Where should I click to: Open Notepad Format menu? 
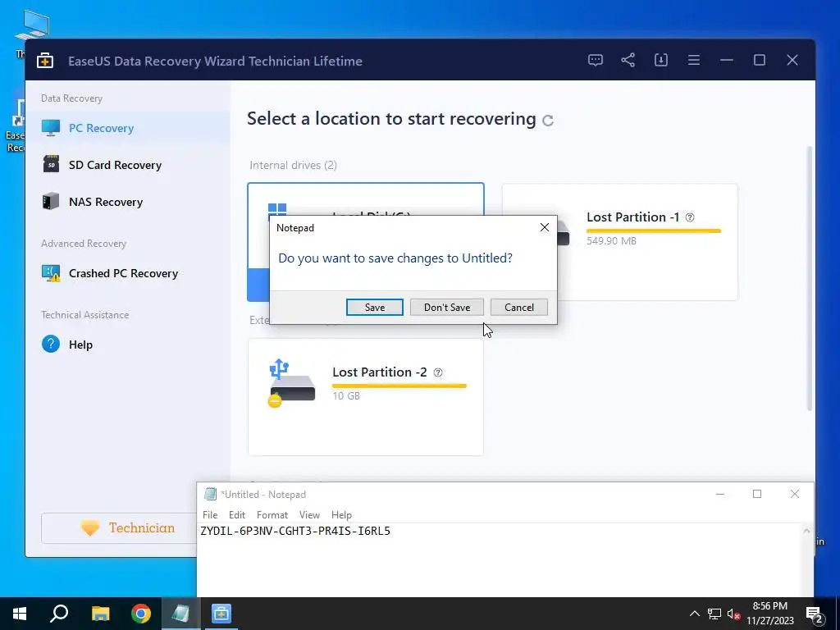[x=272, y=515]
